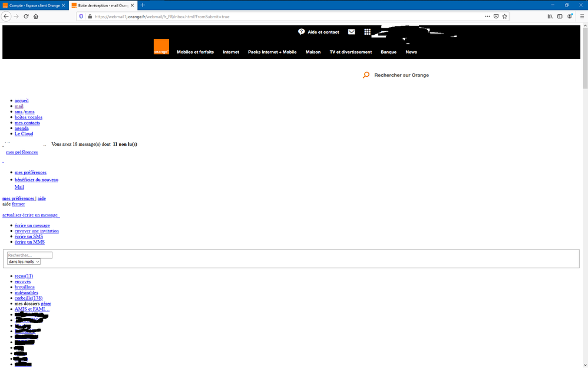
Task: Save page to Pocket
Action: coord(496,17)
